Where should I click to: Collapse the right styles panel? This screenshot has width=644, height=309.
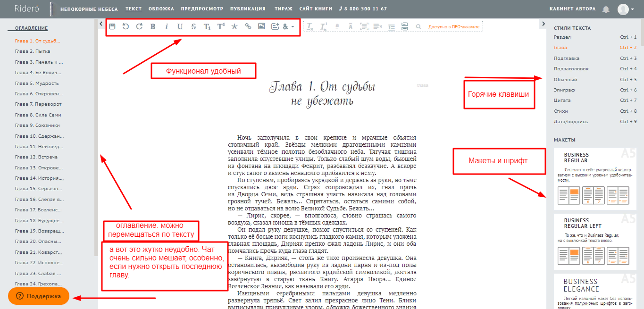point(543,24)
